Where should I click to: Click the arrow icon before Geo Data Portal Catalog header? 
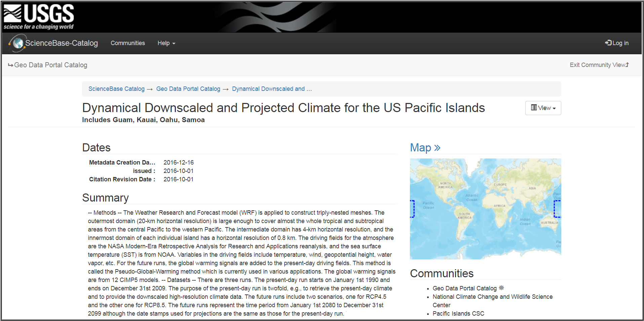coord(11,65)
